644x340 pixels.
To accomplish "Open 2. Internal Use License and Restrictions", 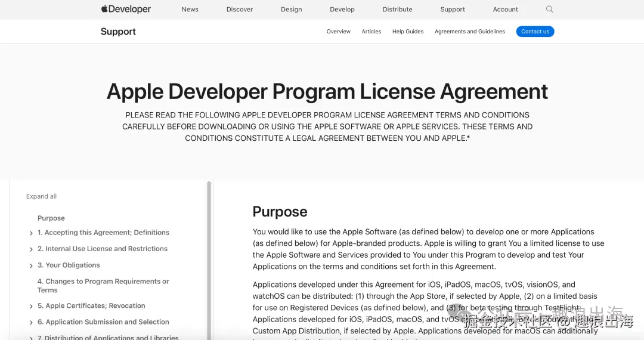I will click(x=103, y=249).
